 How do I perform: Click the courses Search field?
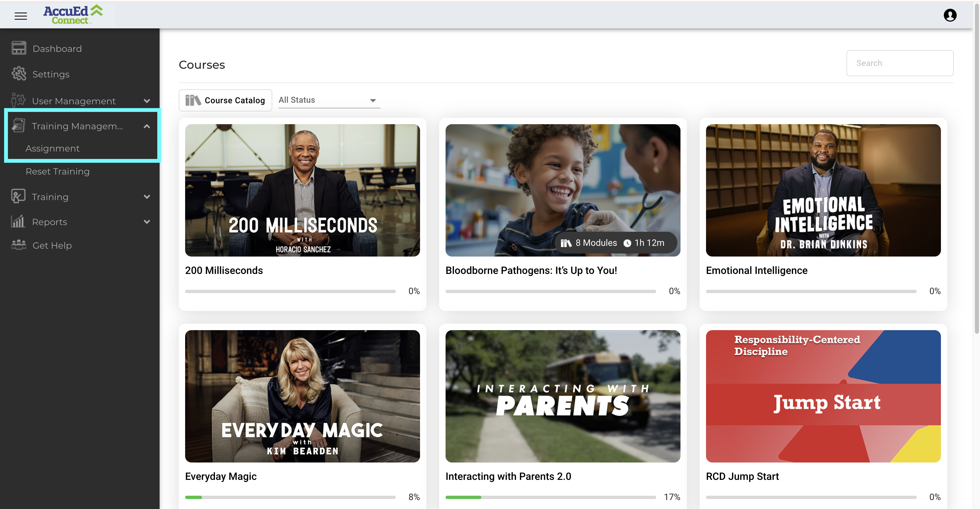(899, 63)
